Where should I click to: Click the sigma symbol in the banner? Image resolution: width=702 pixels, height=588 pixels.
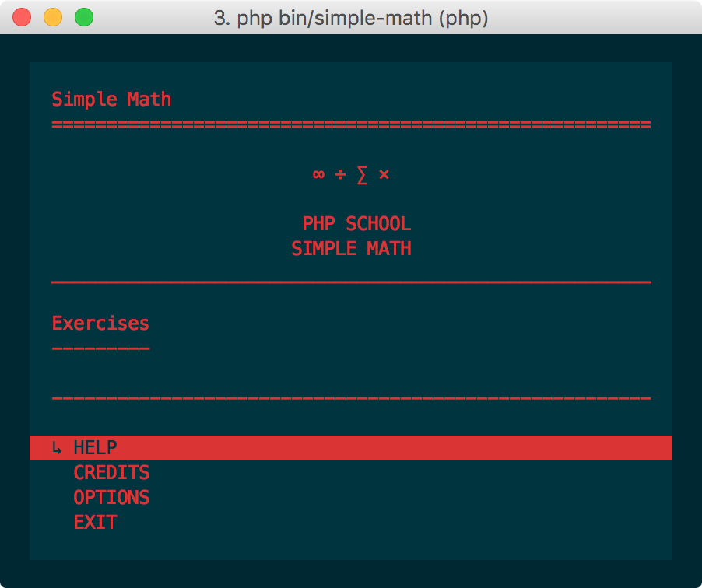(x=362, y=174)
